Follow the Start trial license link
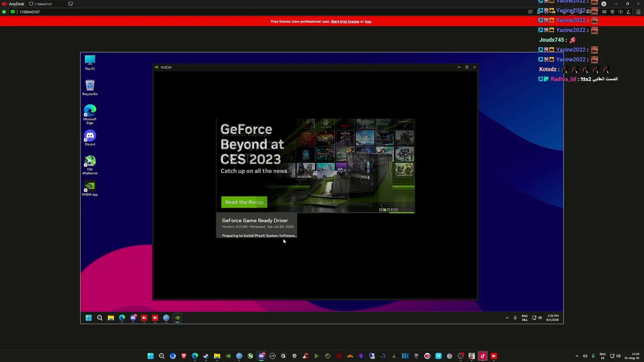This screenshot has height=362, width=644. click(x=345, y=22)
